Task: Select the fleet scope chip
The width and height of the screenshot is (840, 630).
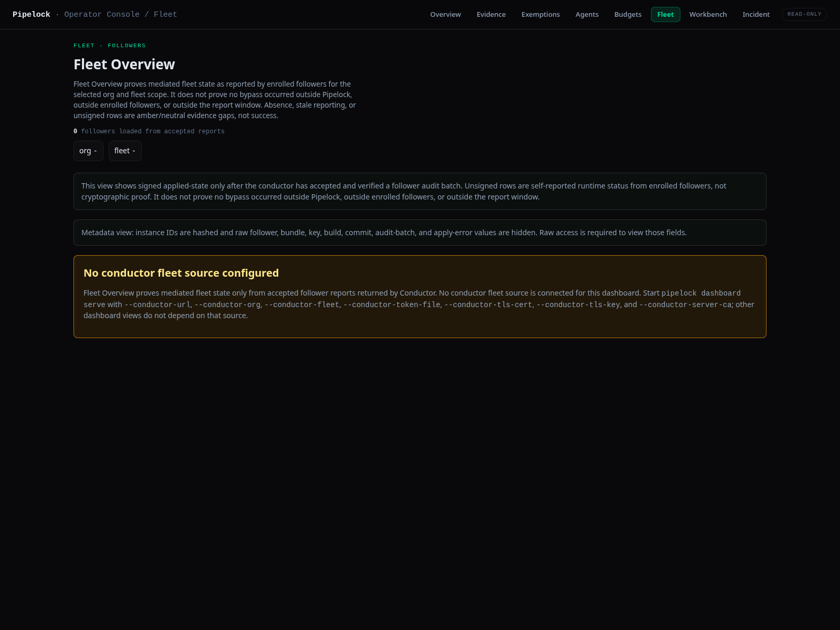Action: [x=125, y=151]
